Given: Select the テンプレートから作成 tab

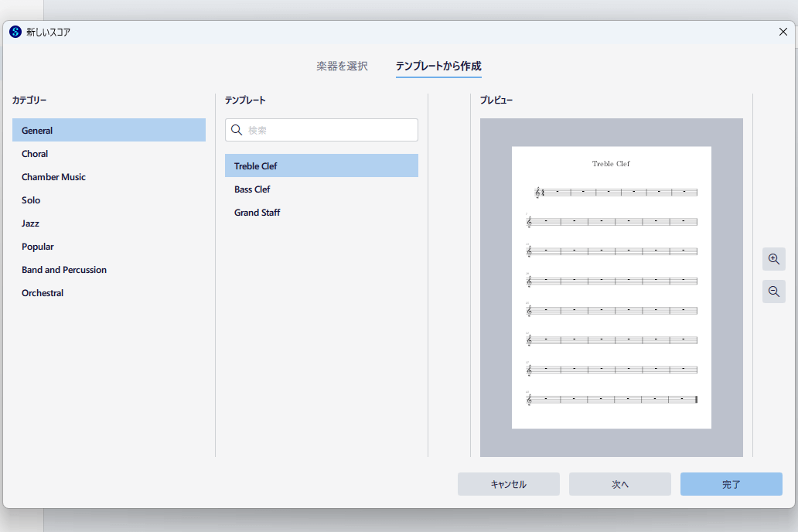Looking at the screenshot, I should (438, 66).
